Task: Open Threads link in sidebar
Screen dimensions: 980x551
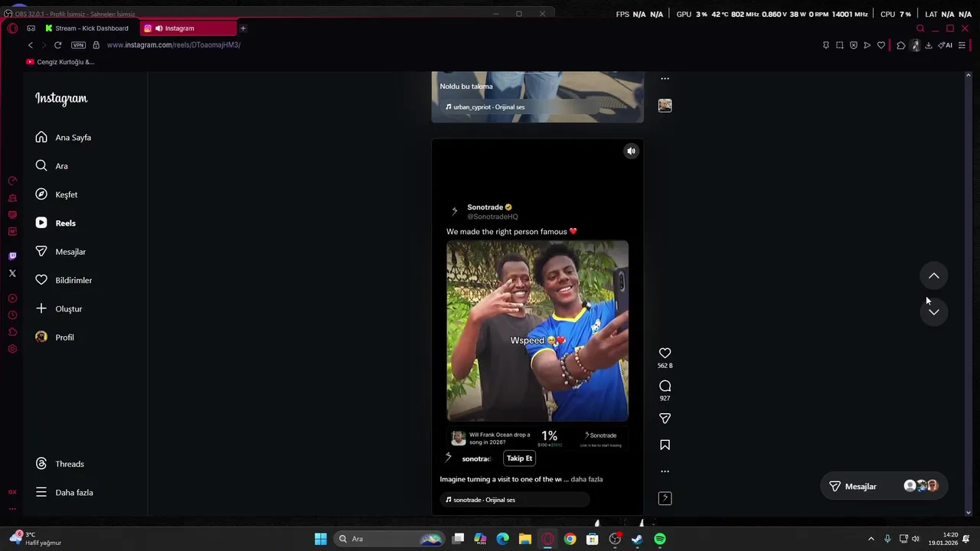Action: click(x=59, y=464)
